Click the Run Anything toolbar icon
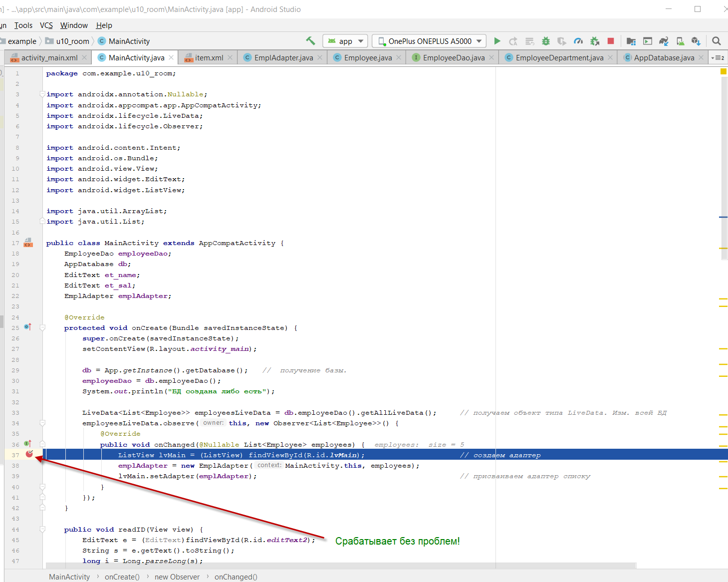Image resolution: width=728 pixels, height=582 pixels. (648, 41)
